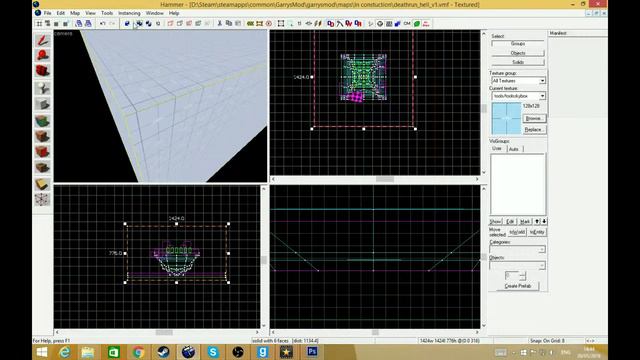This screenshot has height=360, width=640.
Task: Toggle texture lock in toolbar
Action: 300,24
